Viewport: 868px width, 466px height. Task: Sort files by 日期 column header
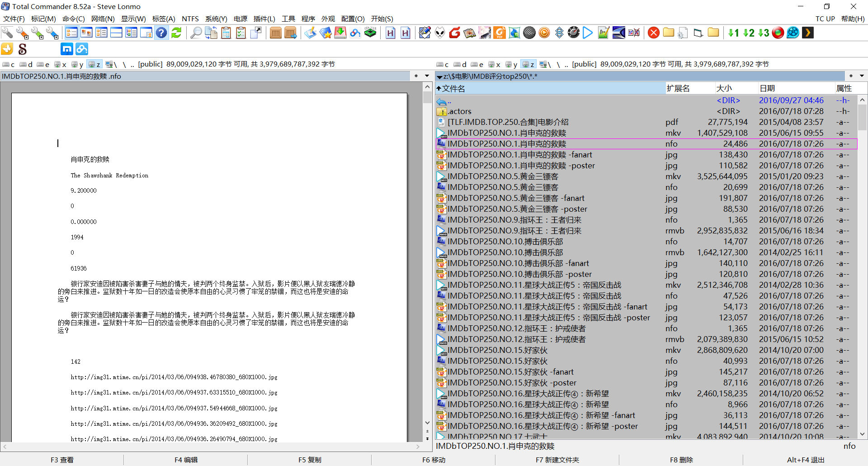796,88
